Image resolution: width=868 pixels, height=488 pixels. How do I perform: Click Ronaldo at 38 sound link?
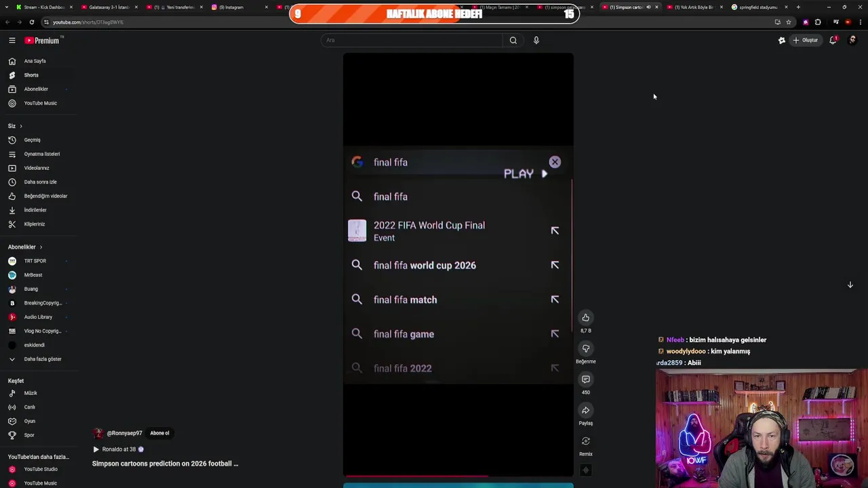click(x=119, y=449)
